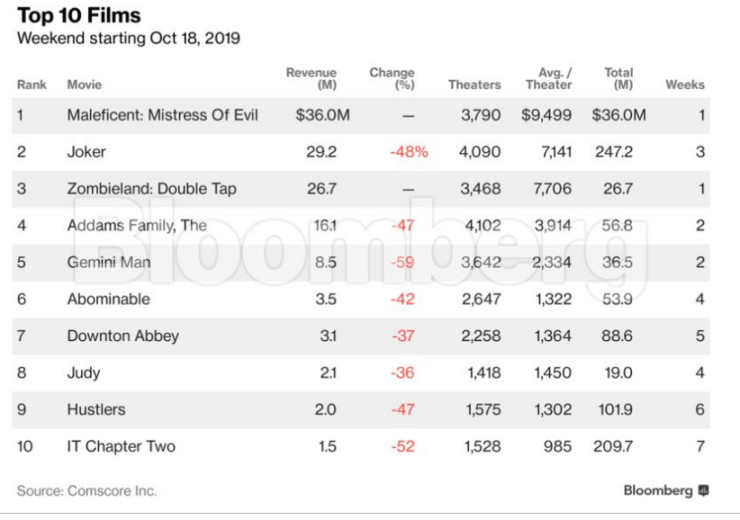Select the Change (%) column header
The image size is (740, 520).
pyautogui.click(x=391, y=79)
